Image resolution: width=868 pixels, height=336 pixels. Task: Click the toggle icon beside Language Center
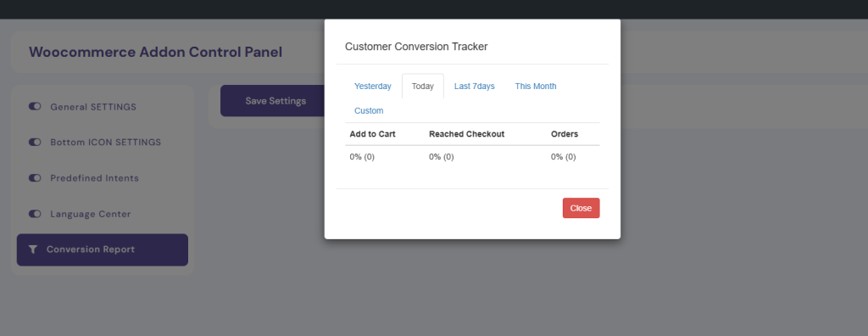coord(35,214)
